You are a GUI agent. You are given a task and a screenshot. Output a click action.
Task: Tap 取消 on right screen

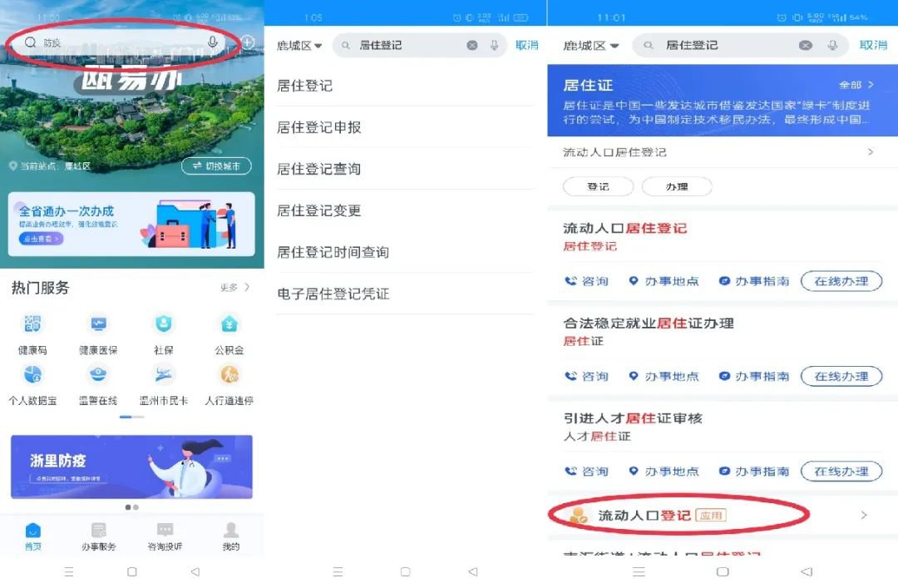(873, 45)
